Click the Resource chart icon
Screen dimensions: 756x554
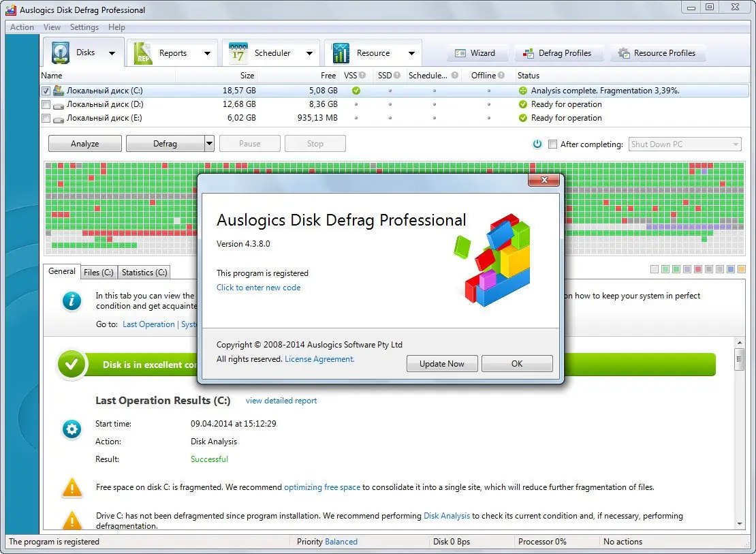point(341,53)
